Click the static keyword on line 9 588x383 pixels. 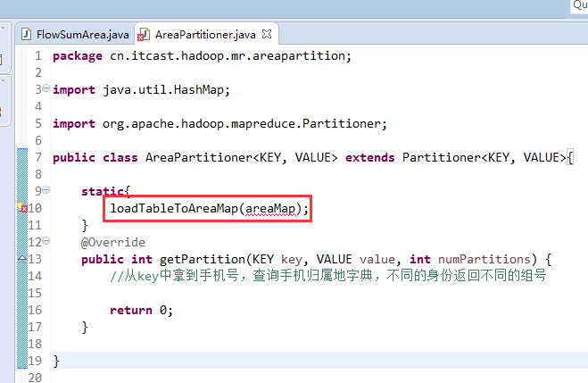point(103,191)
